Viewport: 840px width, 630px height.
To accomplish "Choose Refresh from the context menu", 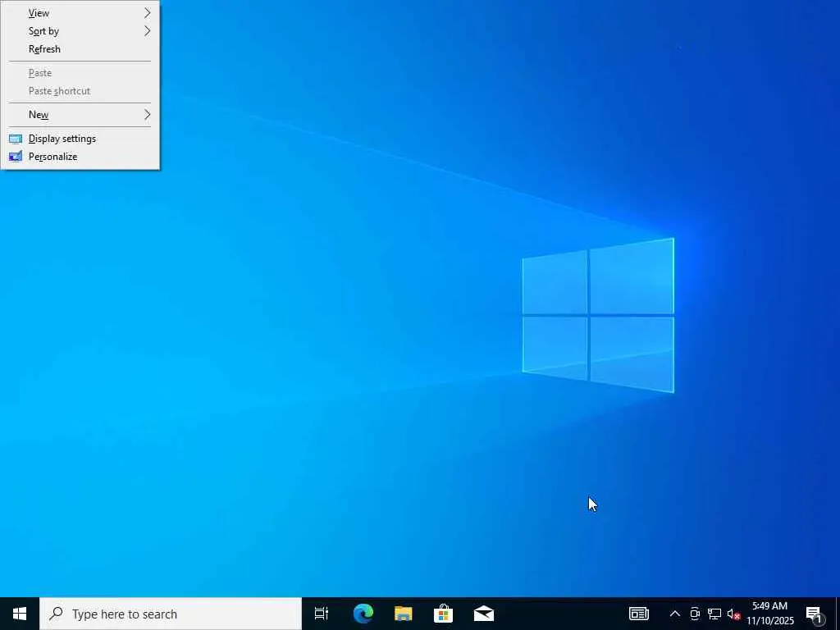I will [80, 49].
